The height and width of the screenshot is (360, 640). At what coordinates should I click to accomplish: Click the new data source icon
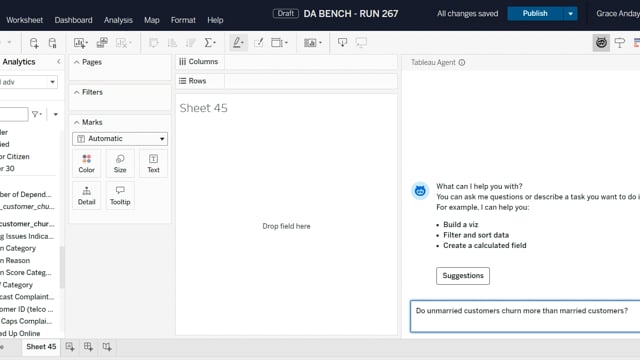tap(34, 43)
